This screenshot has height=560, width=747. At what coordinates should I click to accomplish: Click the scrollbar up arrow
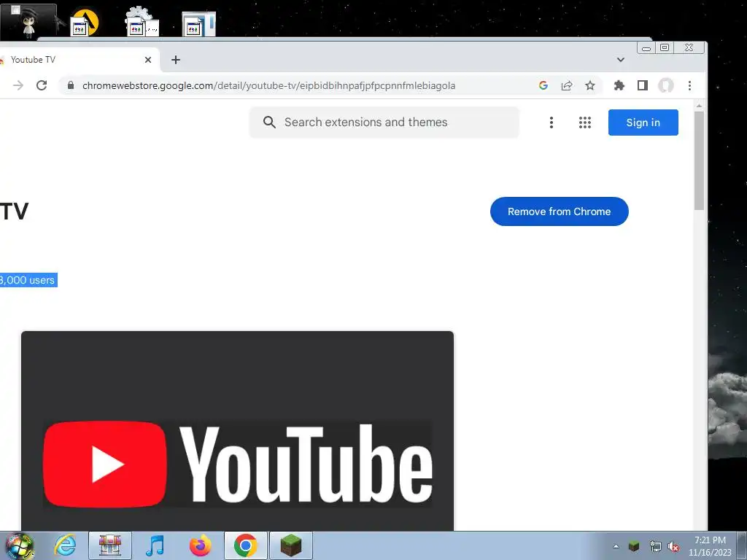coord(699,106)
